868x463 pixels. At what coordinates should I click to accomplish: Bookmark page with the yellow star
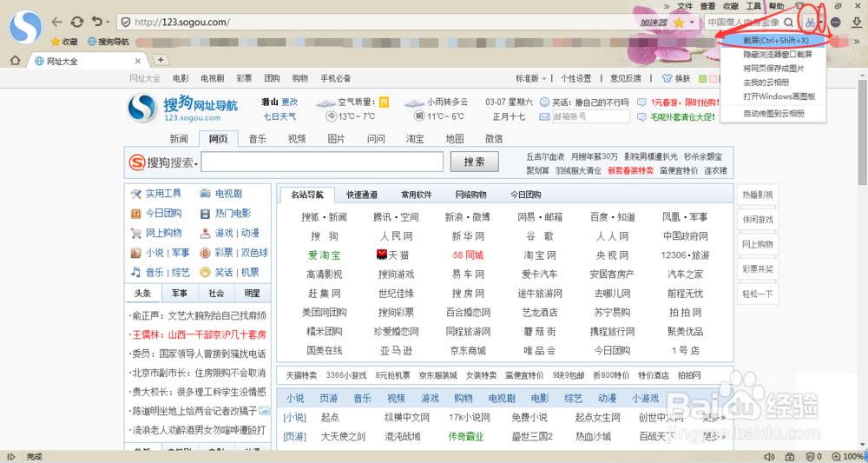point(679,23)
